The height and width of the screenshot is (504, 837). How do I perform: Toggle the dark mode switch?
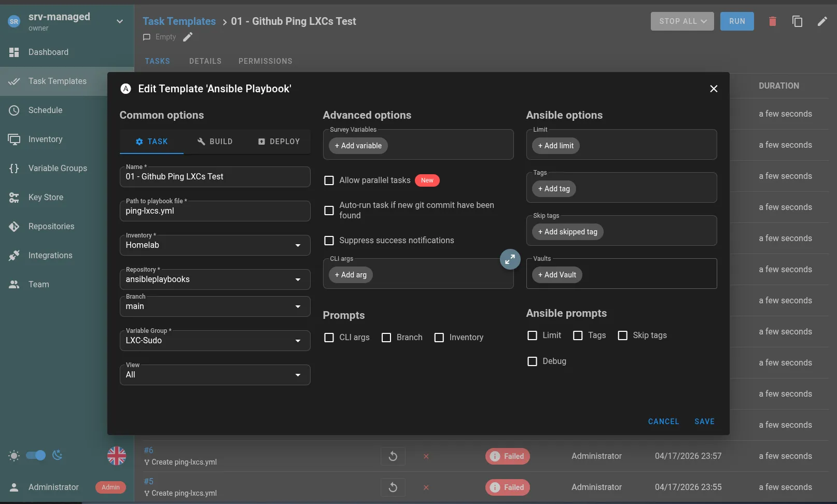(x=36, y=456)
